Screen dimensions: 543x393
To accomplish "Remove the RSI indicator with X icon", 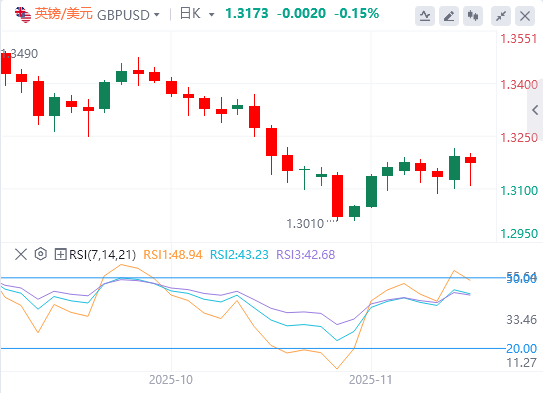I will pos(21,254).
